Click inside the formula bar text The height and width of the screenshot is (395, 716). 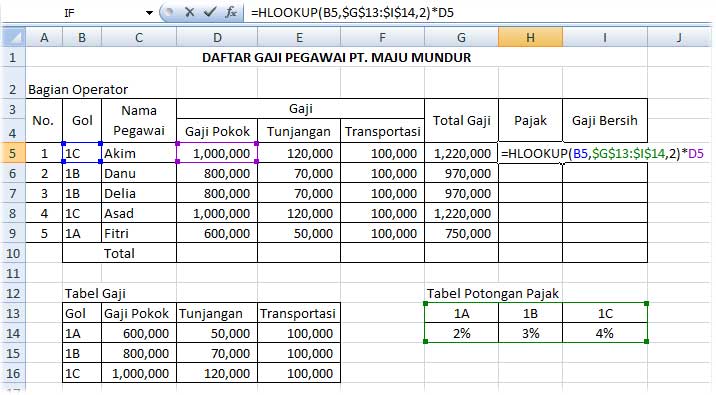click(x=352, y=13)
